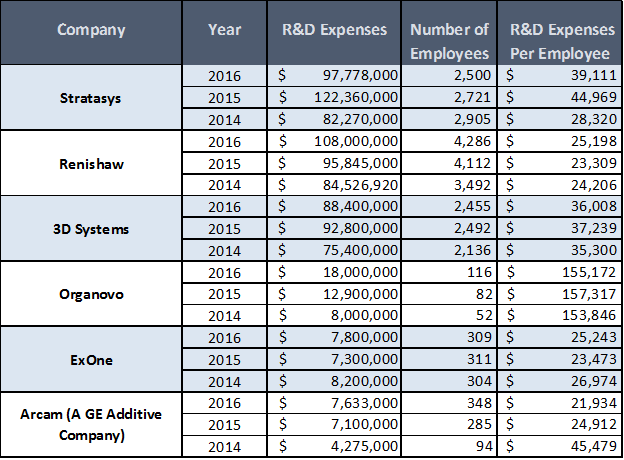This screenshot has height=460, width=624.
Task: Select employee count 2,905
Action: tap(449, 119)
